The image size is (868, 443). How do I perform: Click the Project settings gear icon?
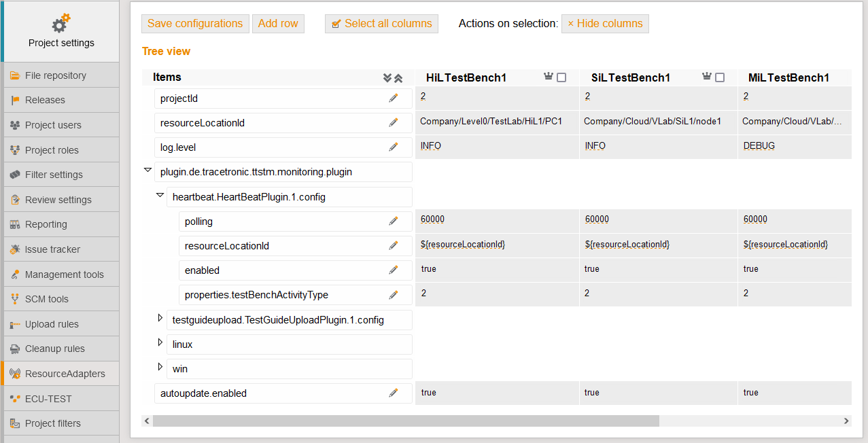pyautogui.click(x=59, y=22)
